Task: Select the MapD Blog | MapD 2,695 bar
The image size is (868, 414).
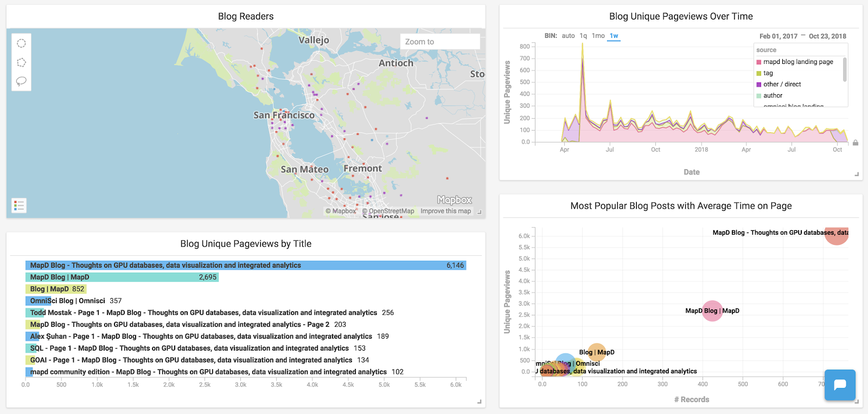Action: (122, 277)
